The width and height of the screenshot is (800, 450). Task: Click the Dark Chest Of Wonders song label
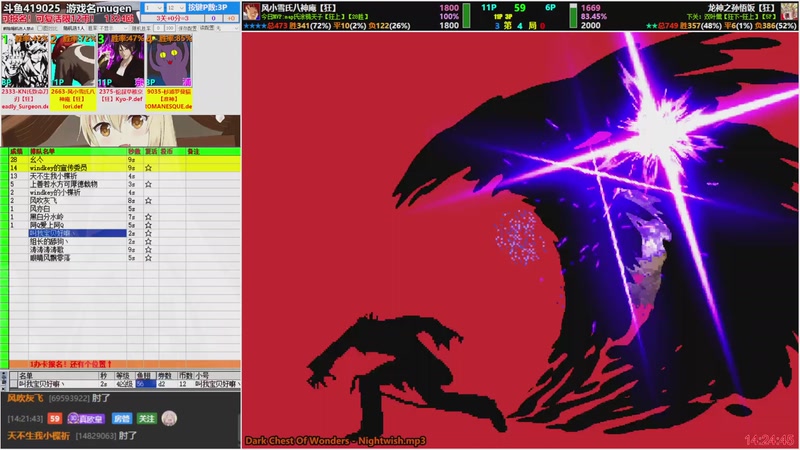335,440
